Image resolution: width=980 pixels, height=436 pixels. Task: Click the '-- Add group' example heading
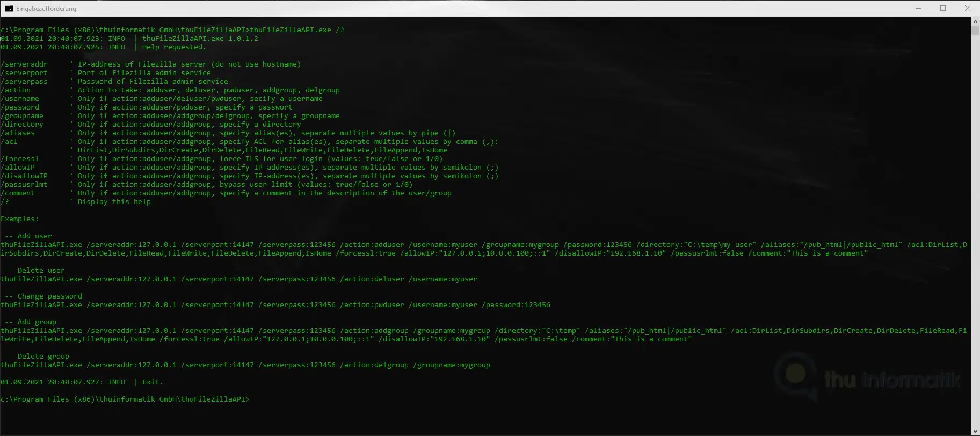click(x=31, y=322)
